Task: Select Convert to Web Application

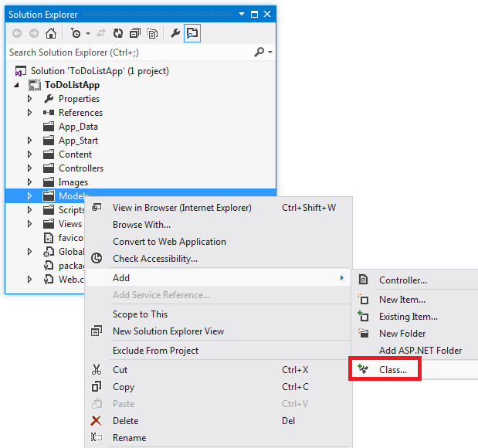Action: point(219,242)
